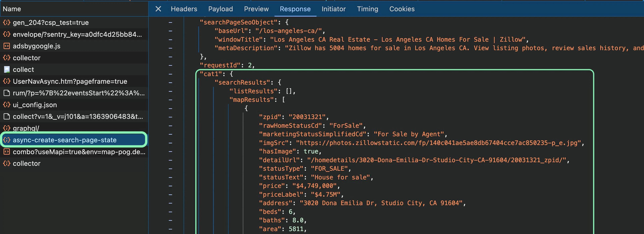Open the Cookies tab
Viewport: 644px width, 234px height.
[402, 9]
